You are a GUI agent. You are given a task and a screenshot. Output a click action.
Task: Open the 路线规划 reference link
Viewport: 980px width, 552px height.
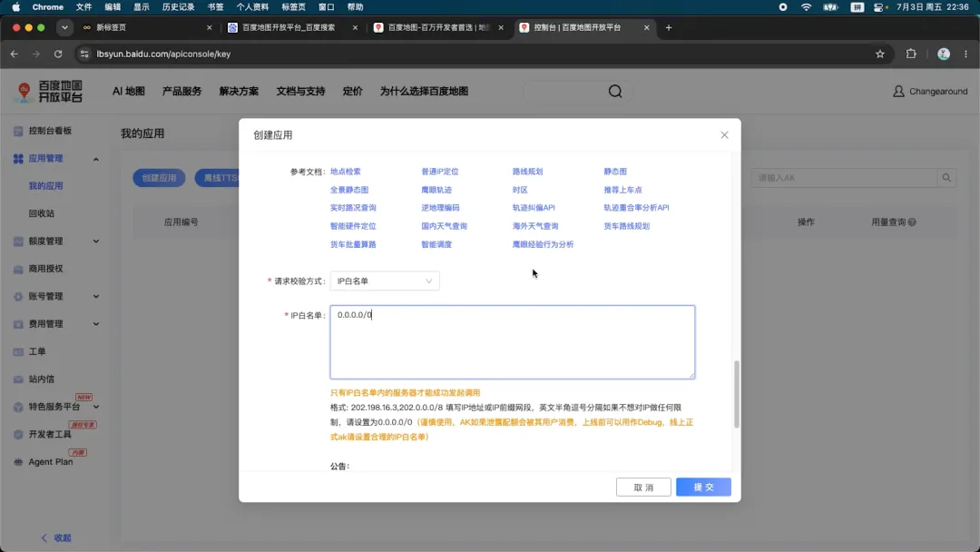coord(527,172)
